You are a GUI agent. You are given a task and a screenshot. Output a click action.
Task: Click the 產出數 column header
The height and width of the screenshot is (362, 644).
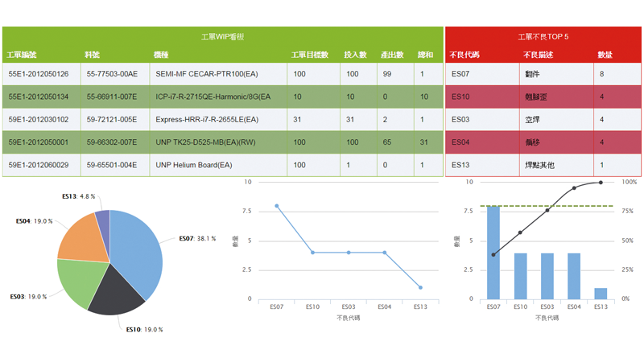click(x=392, y=55)
